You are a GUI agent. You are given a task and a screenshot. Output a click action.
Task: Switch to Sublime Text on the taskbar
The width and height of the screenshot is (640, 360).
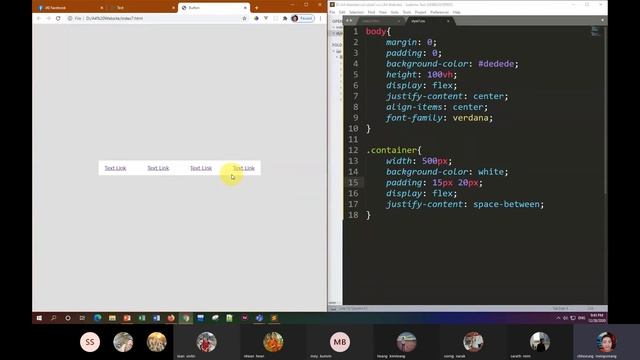(274, 318)
